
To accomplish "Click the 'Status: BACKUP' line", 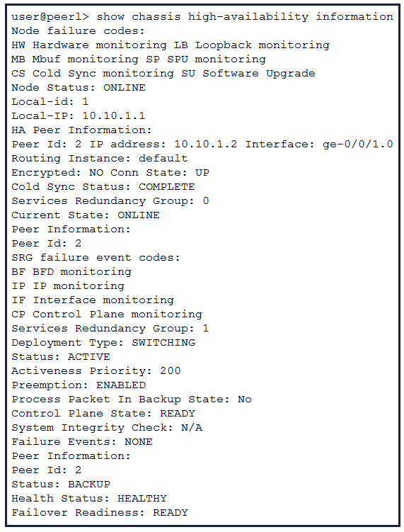I will tap(61, 484).
